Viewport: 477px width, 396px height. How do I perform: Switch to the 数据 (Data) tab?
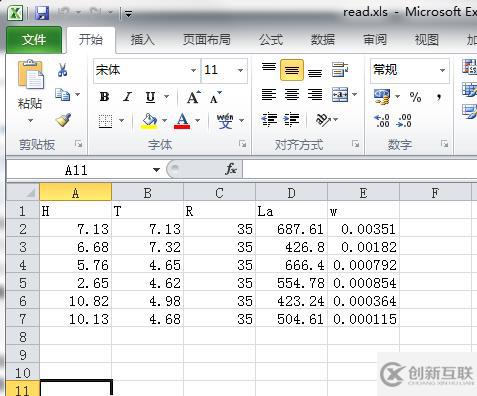tap(323, 40)
